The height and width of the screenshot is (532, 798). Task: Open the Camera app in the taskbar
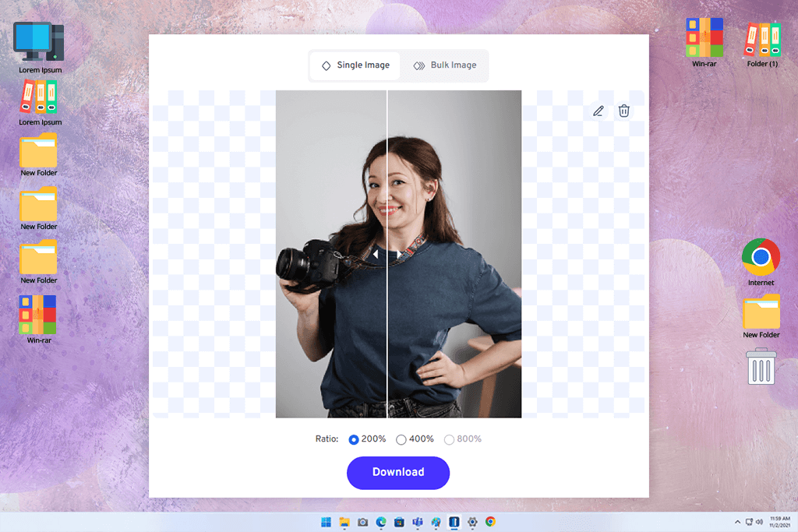pyautogui.click(x=363, y=522)
